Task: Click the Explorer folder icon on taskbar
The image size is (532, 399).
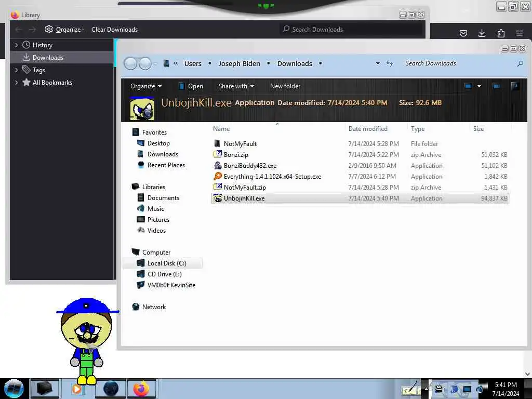Action: click(45, 389)
